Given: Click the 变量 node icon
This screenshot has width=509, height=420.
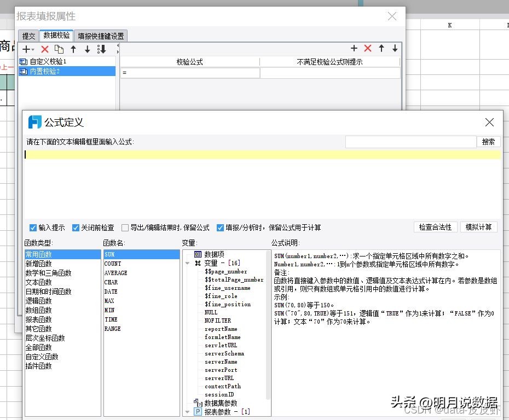Looking at the screenshot, I should [x=198, y=263].
